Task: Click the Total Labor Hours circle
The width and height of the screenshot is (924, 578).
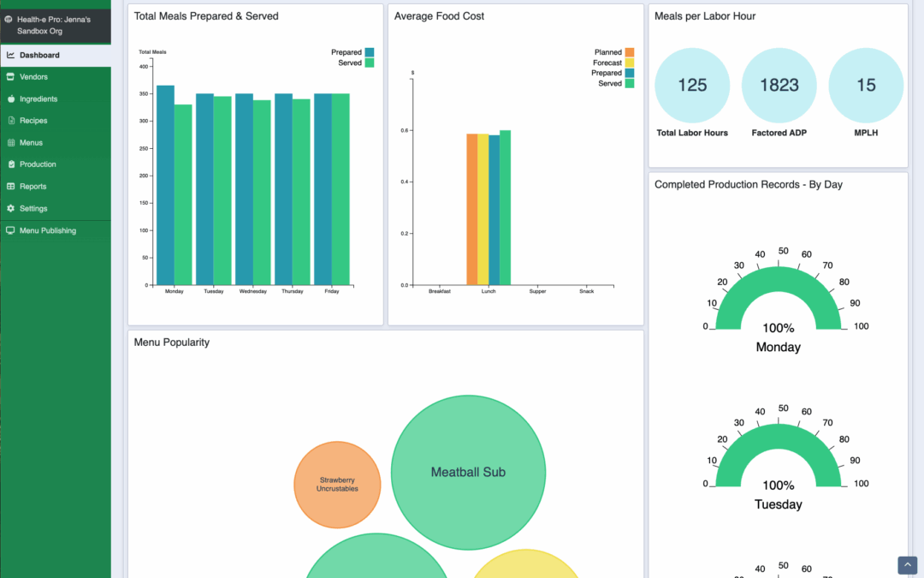Action: point(692,86)
